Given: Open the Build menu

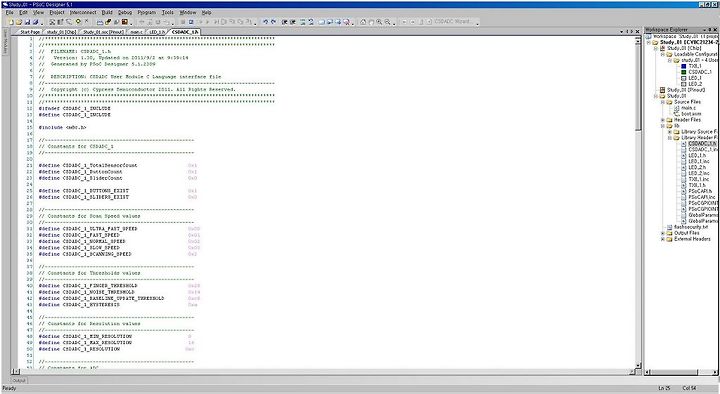Looking at the screenshot, I should tap(107, 12).
